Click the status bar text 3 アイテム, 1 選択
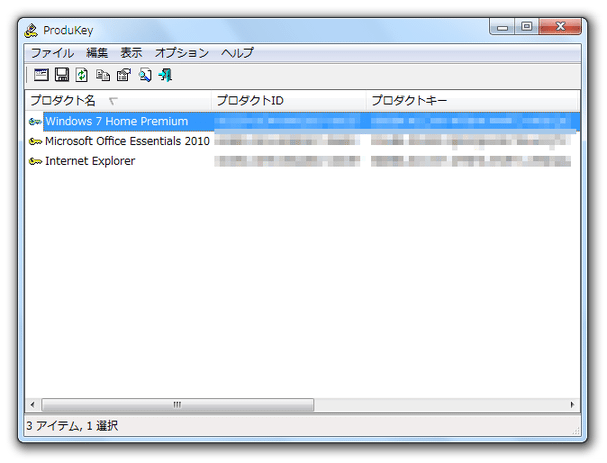 tap(72, 426)
